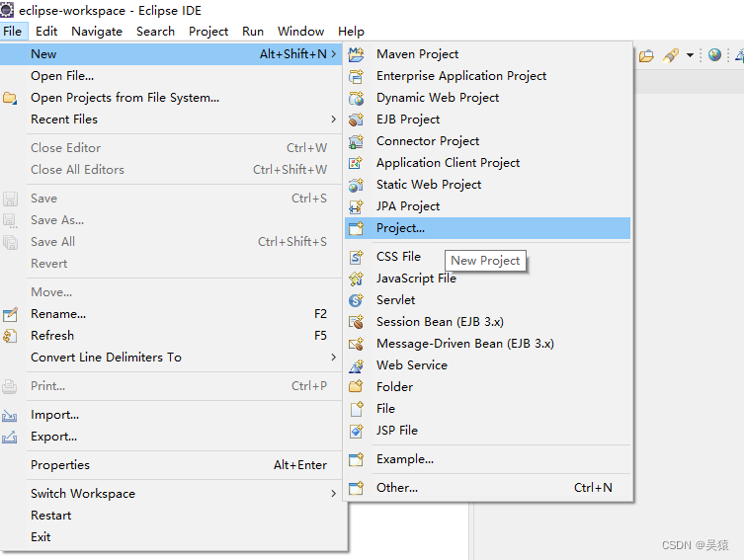
Task: Click the Enterprise Application Project icon
Action: [x=356, y=76]
